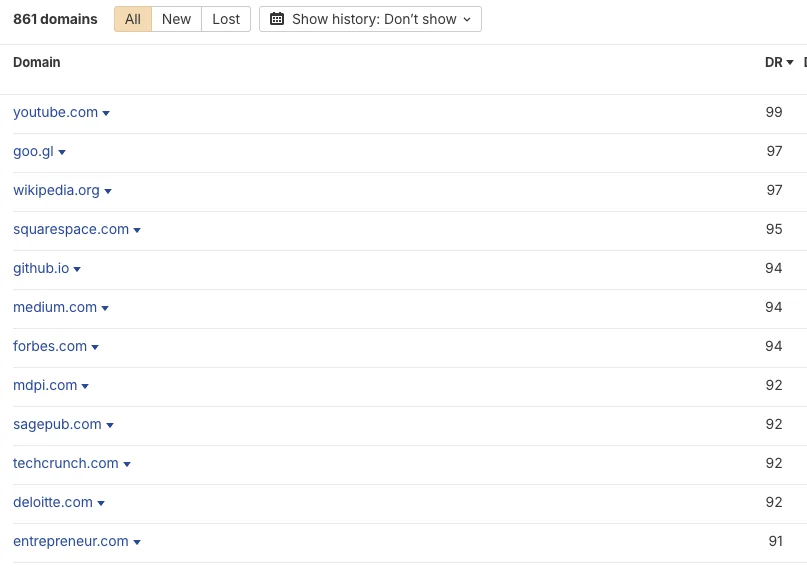Click the DR value 92 for sagepub.com
The width and height of the screenshot is (807, 570).
click(x=774, y=424)
